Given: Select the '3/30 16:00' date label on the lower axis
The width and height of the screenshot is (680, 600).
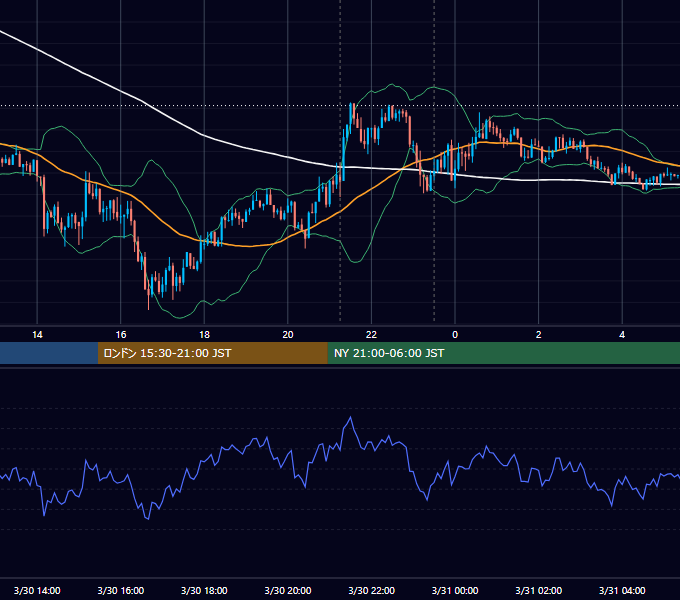Looking at the screenshot, I should 121,590.
